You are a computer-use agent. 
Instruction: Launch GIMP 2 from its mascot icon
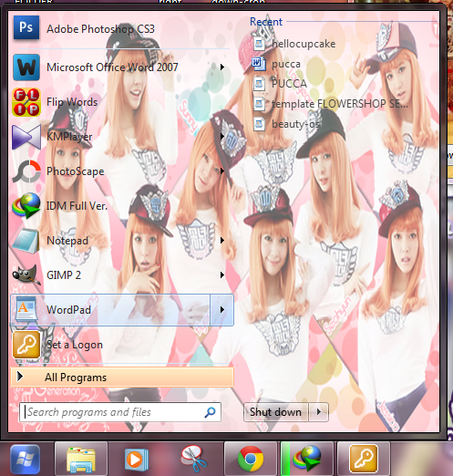[x=26, y=275]
